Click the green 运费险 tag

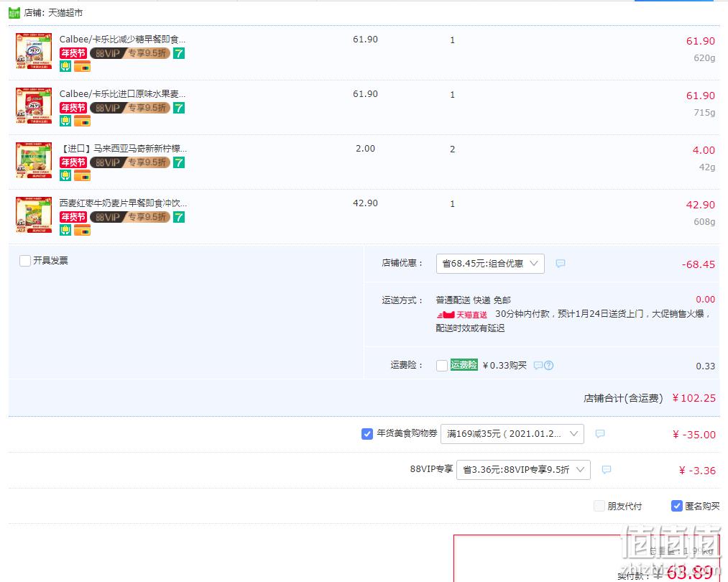(x=464, y=365)
